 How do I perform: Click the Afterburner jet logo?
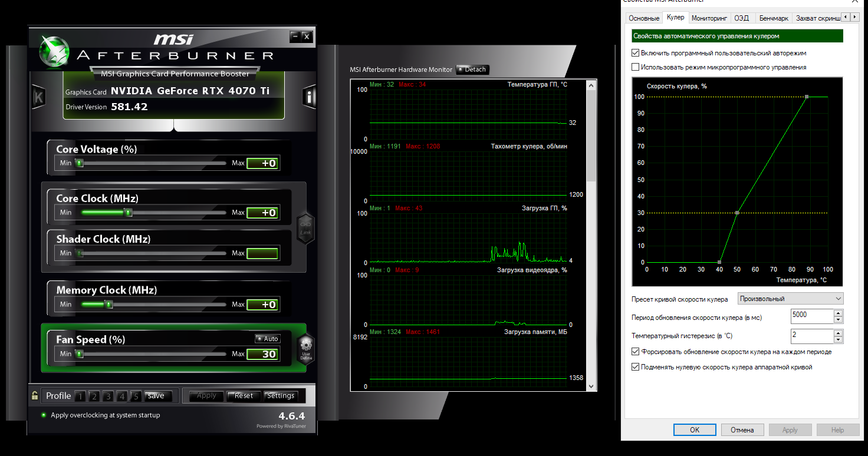pos(55,51)
